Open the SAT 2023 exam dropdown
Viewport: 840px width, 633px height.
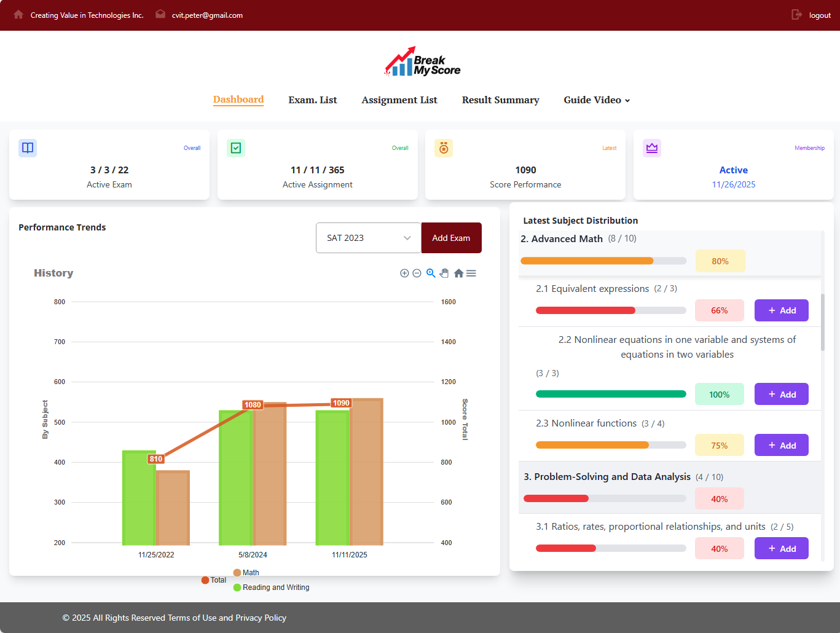tap(368, 238)
